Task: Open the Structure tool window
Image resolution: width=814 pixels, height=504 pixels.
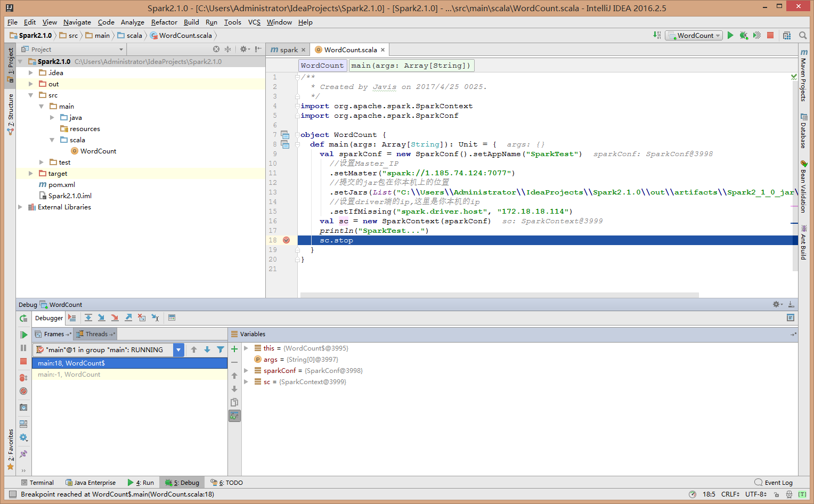Action: (10, 114)
